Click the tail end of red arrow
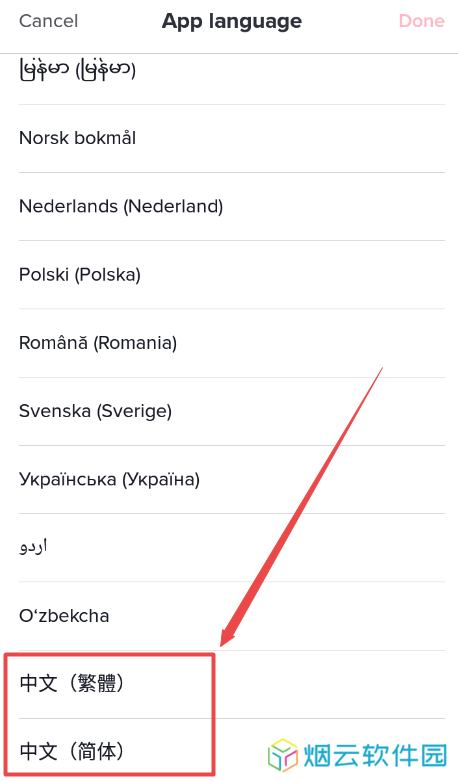Image resolution: width=458 pixels, height=781 pixels. coord(381,370)
